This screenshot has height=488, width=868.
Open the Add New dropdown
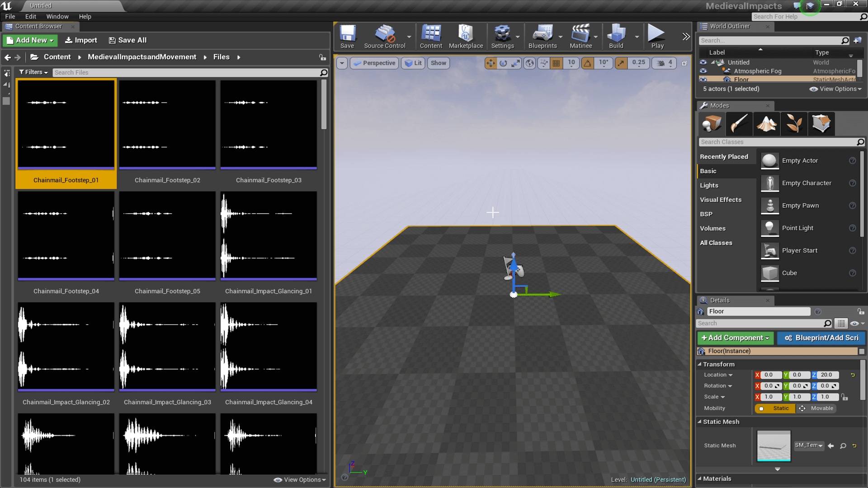coord(30,40)
